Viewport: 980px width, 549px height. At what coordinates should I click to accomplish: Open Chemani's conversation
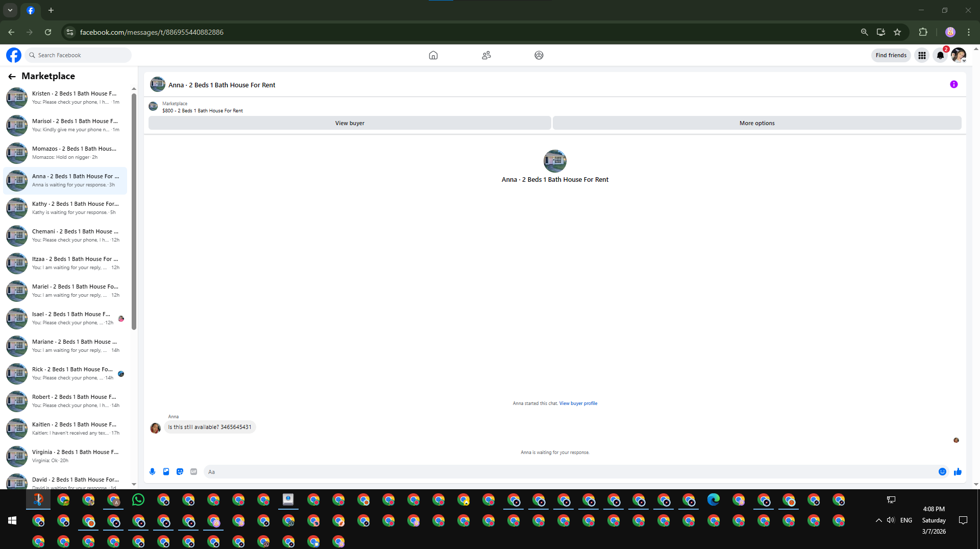65,236
